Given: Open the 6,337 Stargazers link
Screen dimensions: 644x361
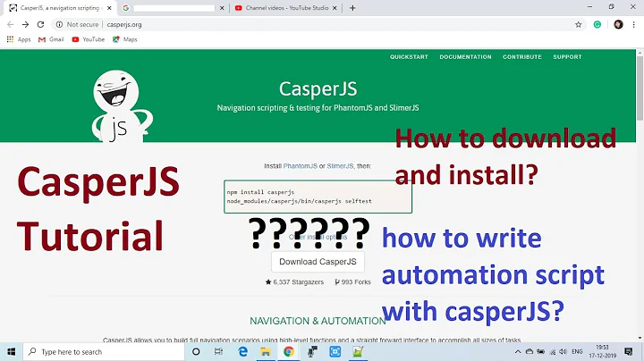Looking at the screenshot, I should coord(294,282).
